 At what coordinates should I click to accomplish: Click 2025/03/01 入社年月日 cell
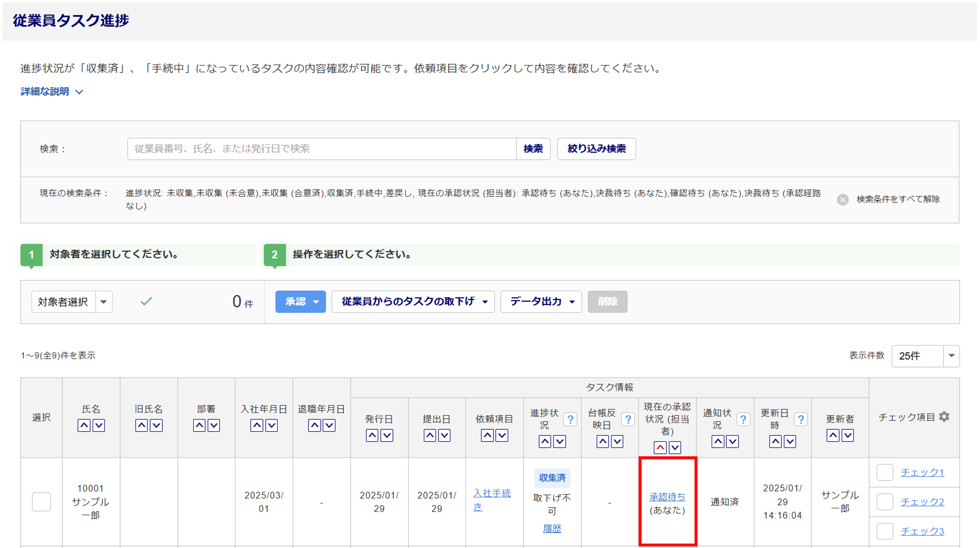click(264, 502)
